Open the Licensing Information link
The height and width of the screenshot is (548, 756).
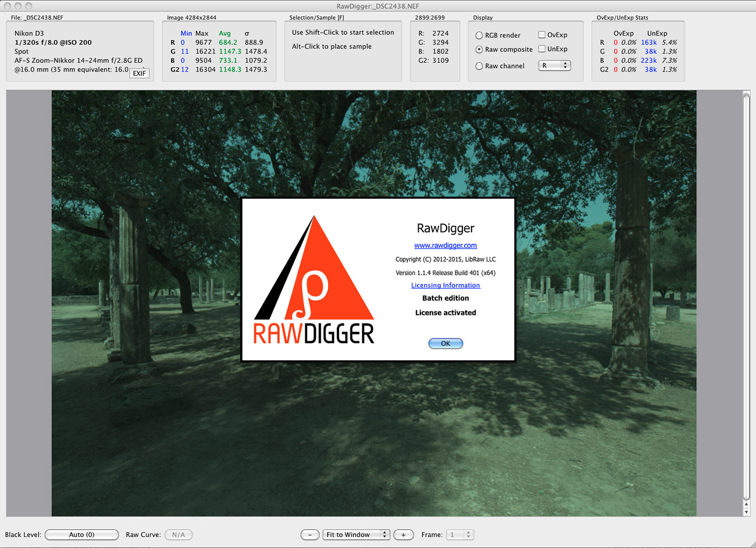[445, 285]
